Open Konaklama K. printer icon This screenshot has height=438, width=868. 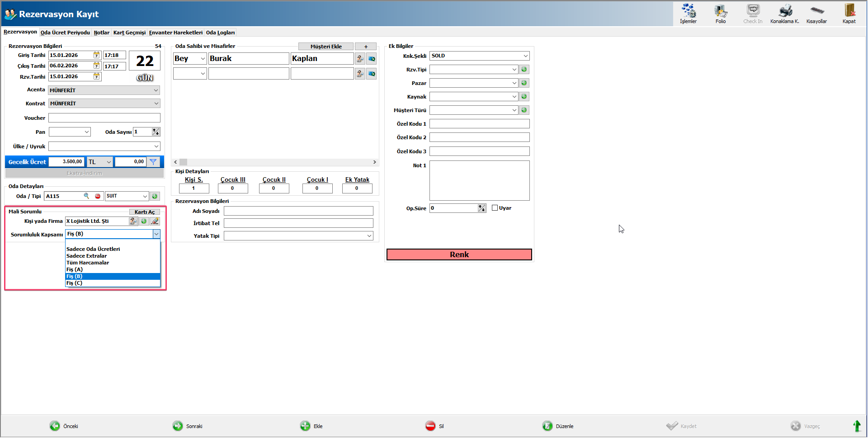point(785,11)
